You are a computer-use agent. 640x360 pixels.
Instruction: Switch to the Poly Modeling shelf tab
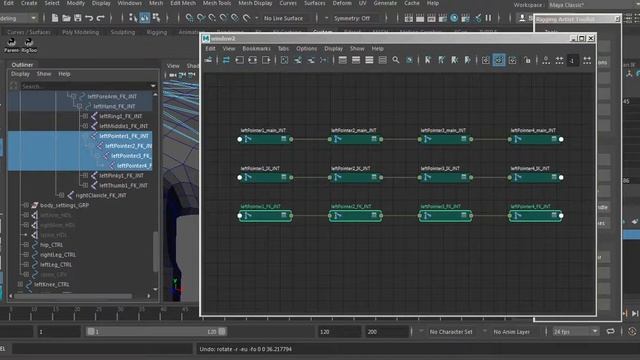(80, 32)
